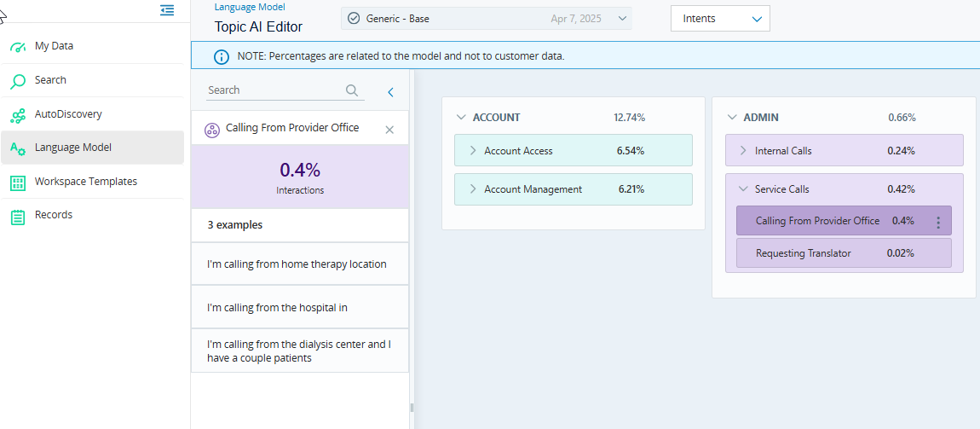Click inside the topic Search input field
Screen dimensions: 980x429
[x=273, y=90]
